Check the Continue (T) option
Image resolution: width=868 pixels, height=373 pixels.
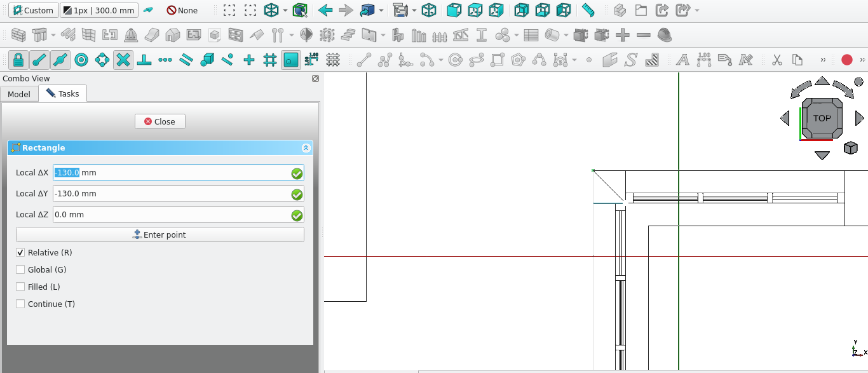coord(20,304)
